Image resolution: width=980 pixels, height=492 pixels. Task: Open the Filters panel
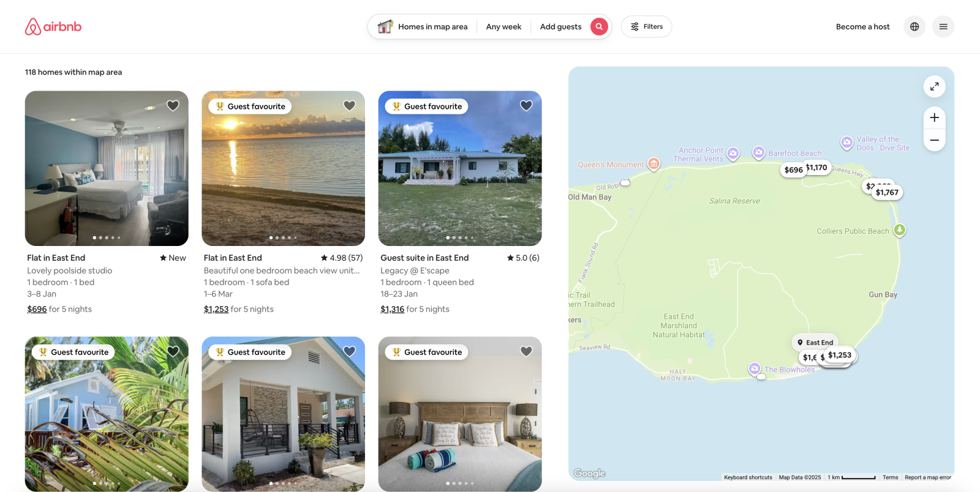coord(646,26)
